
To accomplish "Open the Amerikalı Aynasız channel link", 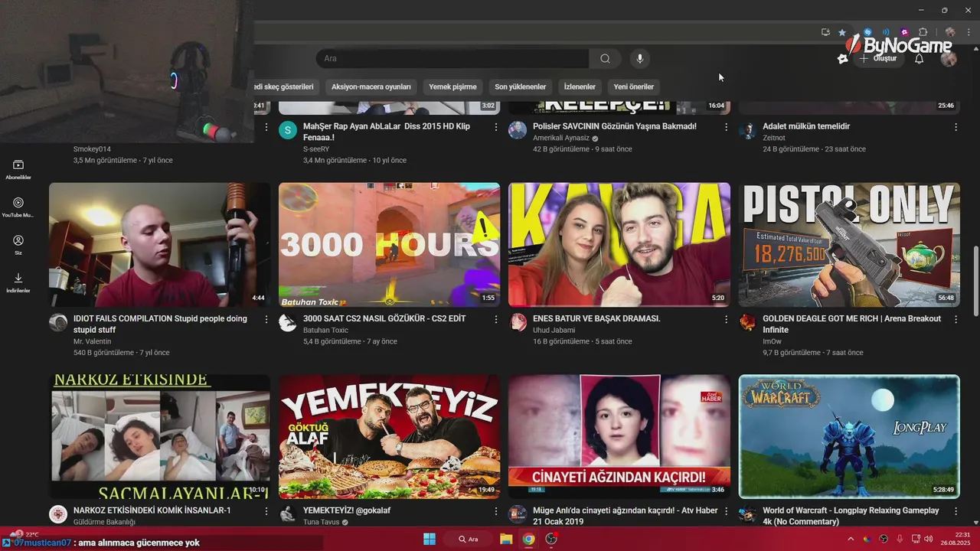I will click(x=561, y=138).
